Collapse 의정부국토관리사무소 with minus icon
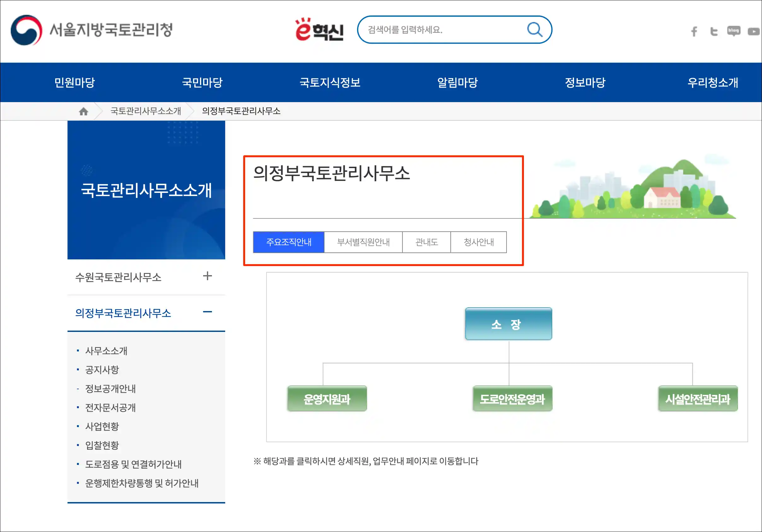Screen dimensions: 762x532 pos(208,312)
